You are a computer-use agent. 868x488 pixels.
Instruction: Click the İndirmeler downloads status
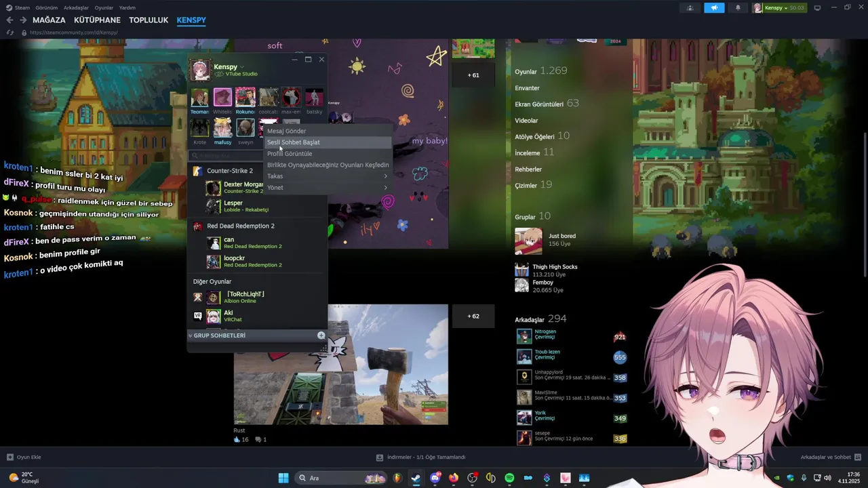pyautogui.click(x=420, y=457)
